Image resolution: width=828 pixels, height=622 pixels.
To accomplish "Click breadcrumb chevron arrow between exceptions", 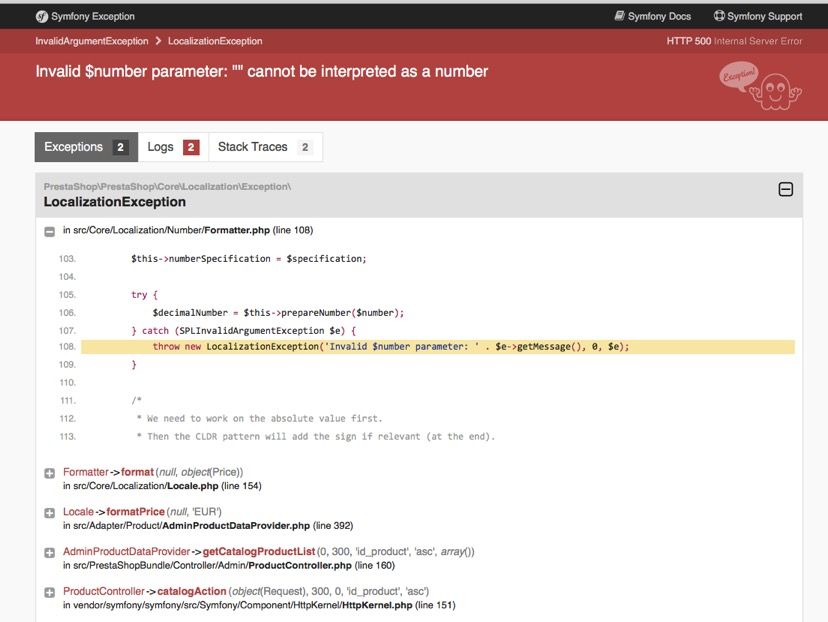I will coord(158,41).
